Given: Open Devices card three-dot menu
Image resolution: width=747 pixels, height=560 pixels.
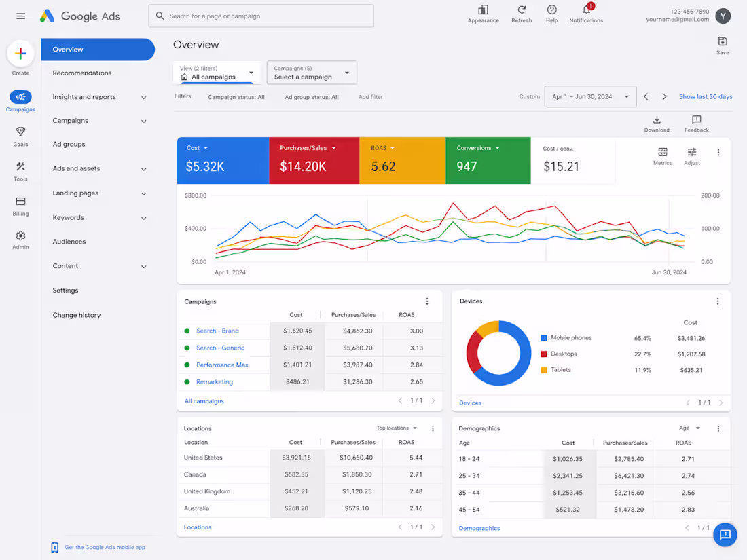Looking at the screenshot, I should (x=718, y=301).
